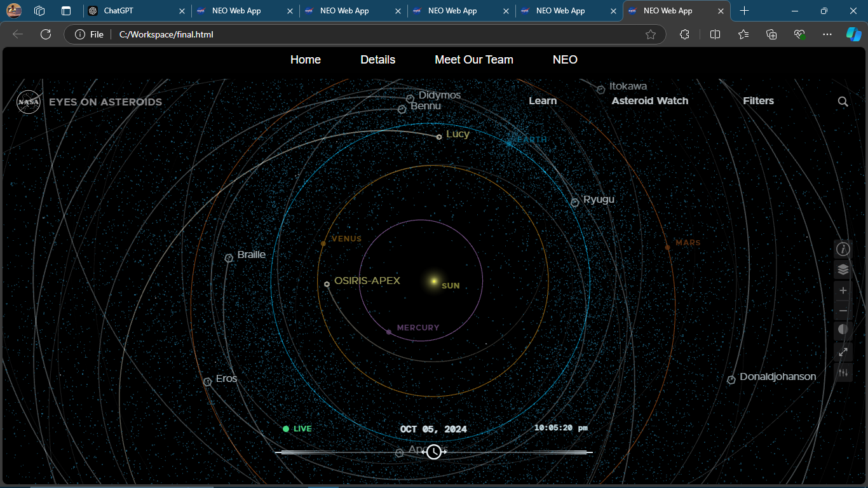Screen dimensions: 868x488
Task: Click the clock handle on the time slider
Action: 434,452
